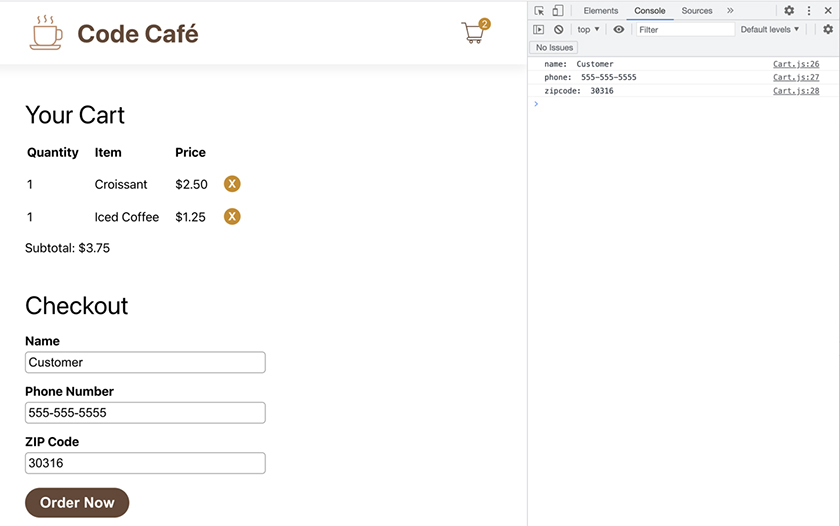This screenshot has height=526, width=840.
Task: Open console settings gear next to levels
Action: 828,30
